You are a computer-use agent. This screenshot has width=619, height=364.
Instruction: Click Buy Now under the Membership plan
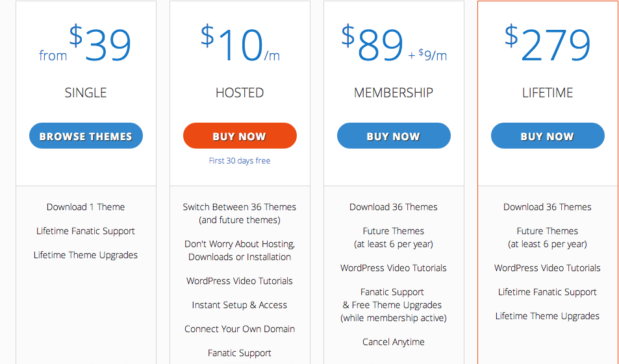coord(394,136)
